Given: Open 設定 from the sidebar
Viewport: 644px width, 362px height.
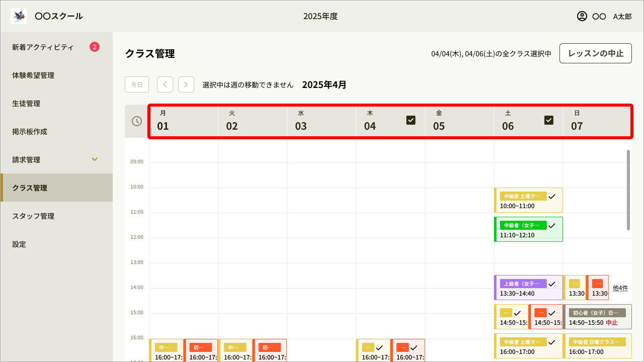Looking at the screenshot, I should click(19, 244).
